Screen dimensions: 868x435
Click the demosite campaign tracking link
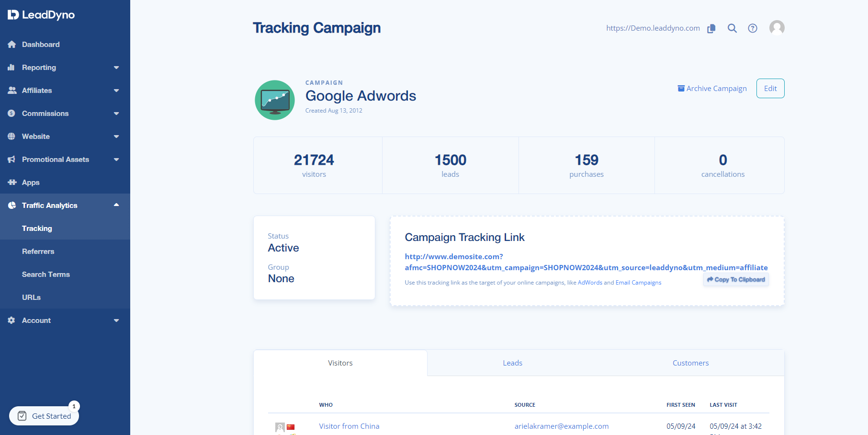click(x=586, y=262)
